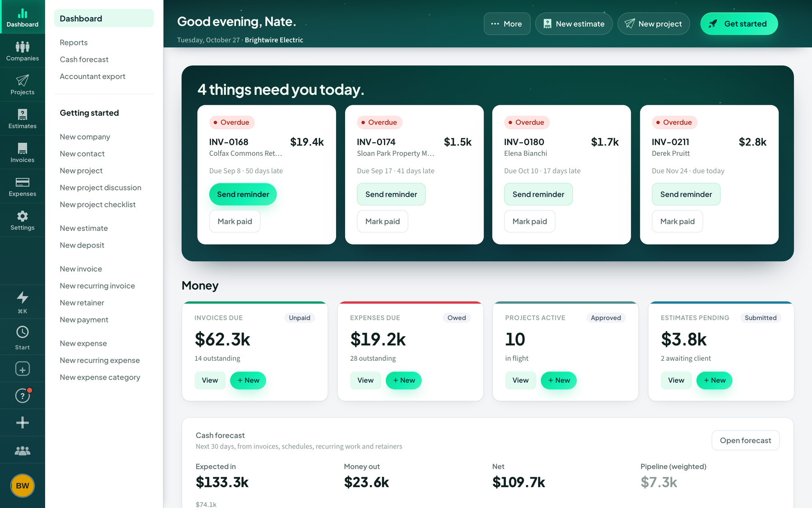812x508 pixels.
Task: Send reminder for INV-0168
Action: coord(243,194)
